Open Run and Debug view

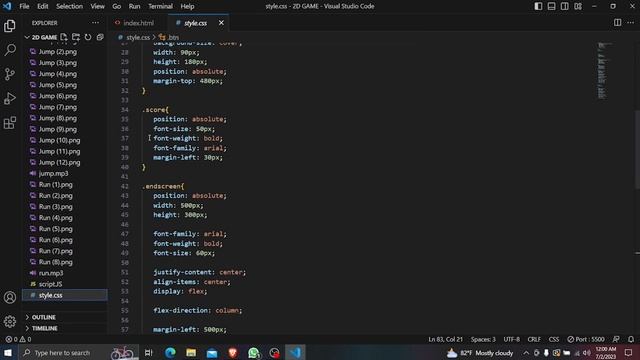(10, 98)
